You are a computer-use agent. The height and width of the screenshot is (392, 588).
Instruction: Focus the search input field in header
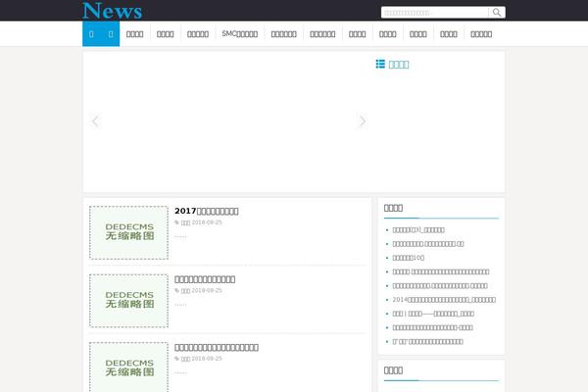tap(435, 13)
